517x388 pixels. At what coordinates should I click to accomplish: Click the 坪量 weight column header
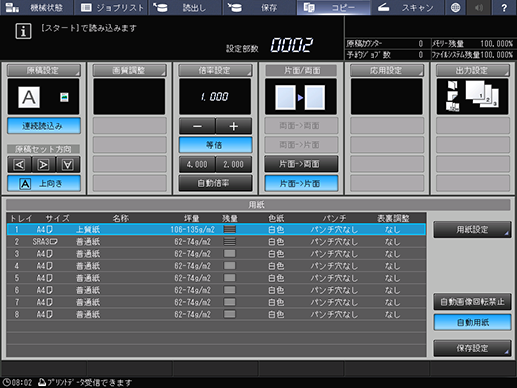click(x=192, y=218)
